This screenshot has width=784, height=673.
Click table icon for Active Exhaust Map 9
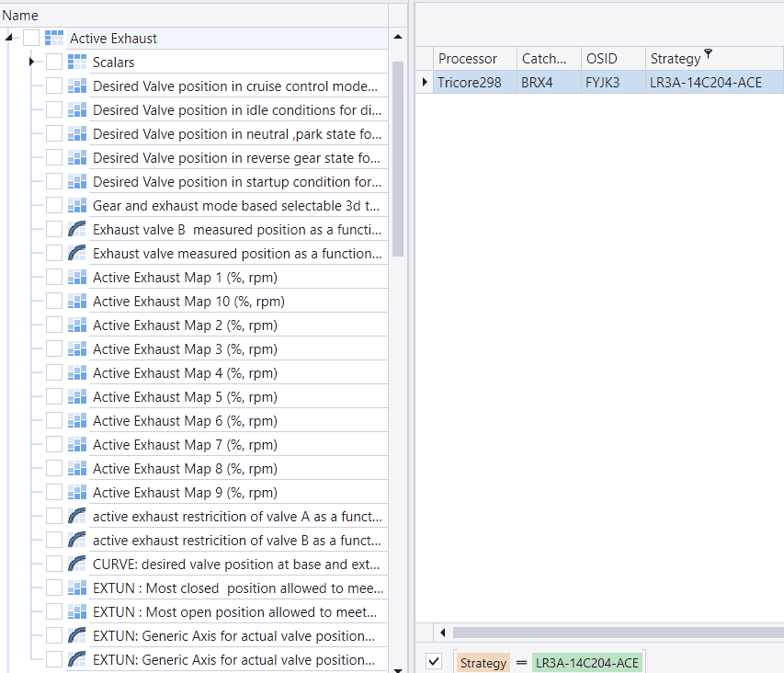click(77, 493)
